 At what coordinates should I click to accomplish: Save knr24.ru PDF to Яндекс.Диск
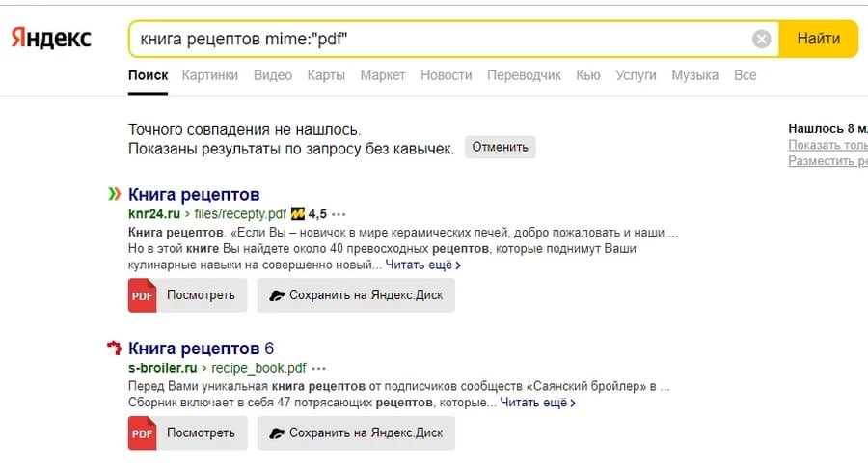click(356, 295)
